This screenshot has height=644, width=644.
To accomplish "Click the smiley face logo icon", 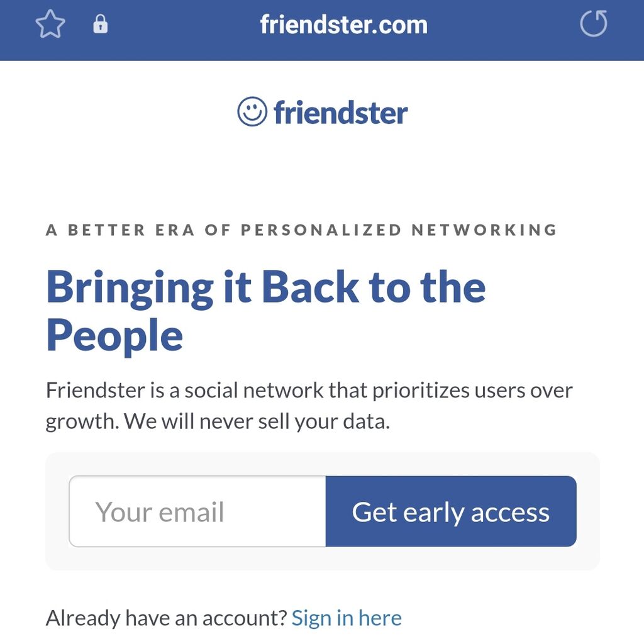I will [252, 112].
